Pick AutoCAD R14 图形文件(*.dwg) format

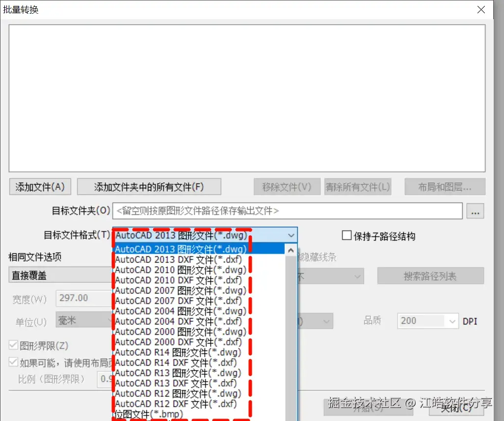(x=199, y=352)
